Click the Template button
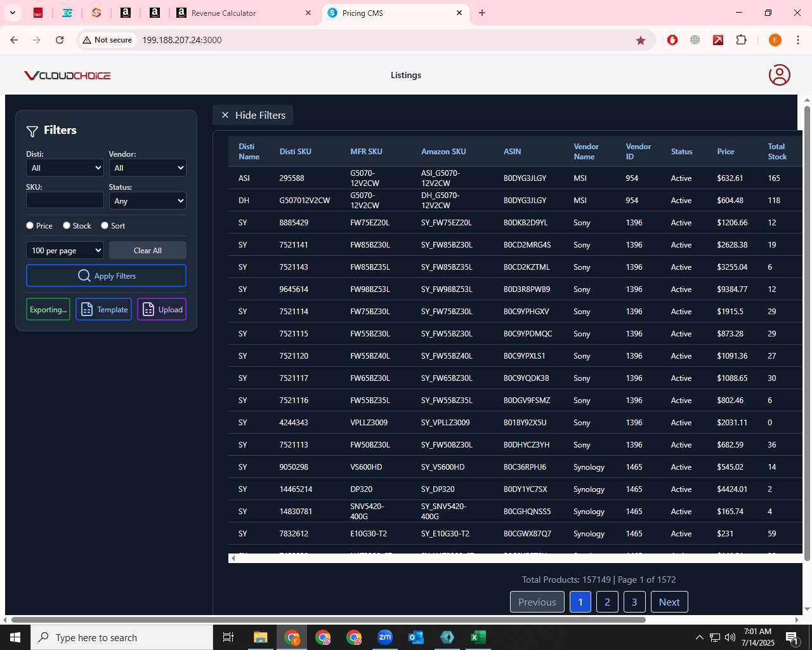This screenshot has height=650, width=812. [x=103, y=309]
